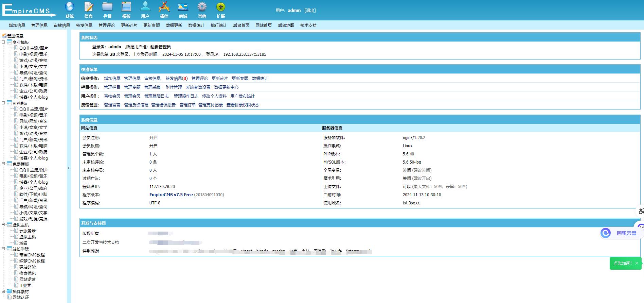Select the 商城 shop icon
This screenshot has height=303, width=644.
pos(183,7)
